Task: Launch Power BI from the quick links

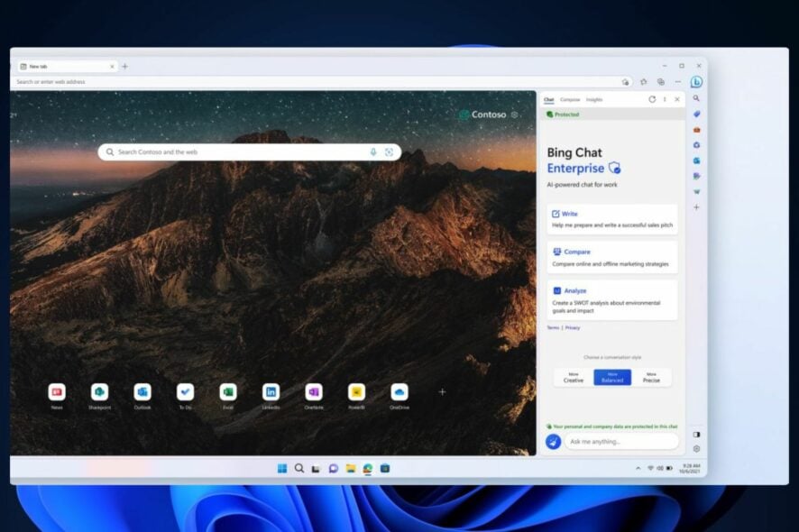Action: pyautogui.click(x=356, y=392)
